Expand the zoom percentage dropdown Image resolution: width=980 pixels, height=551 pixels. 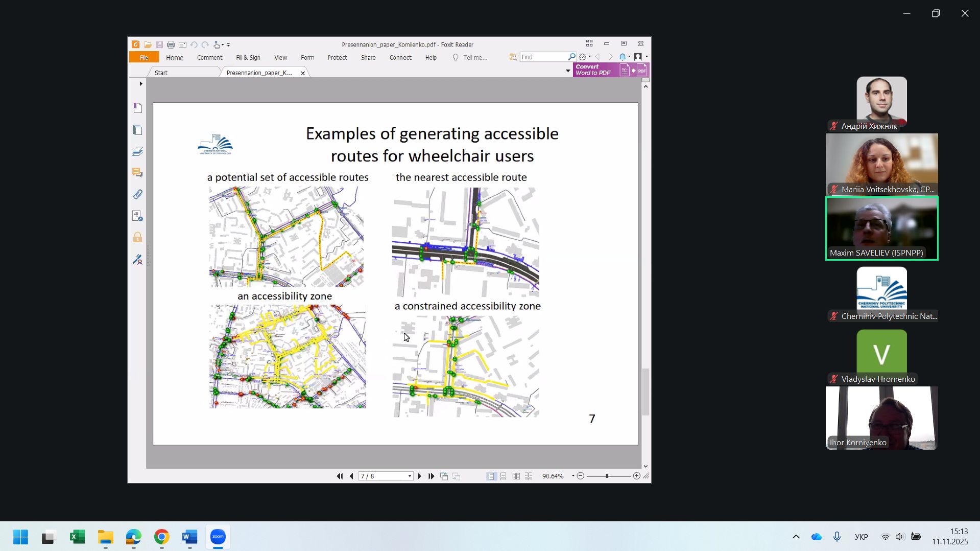click(573, 476)
